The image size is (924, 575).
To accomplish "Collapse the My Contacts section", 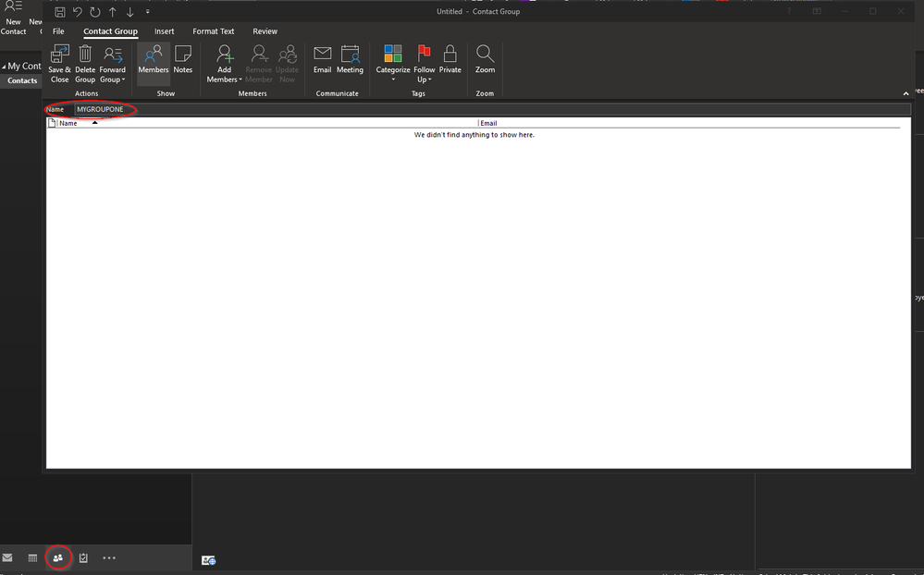I will (6, 65).
